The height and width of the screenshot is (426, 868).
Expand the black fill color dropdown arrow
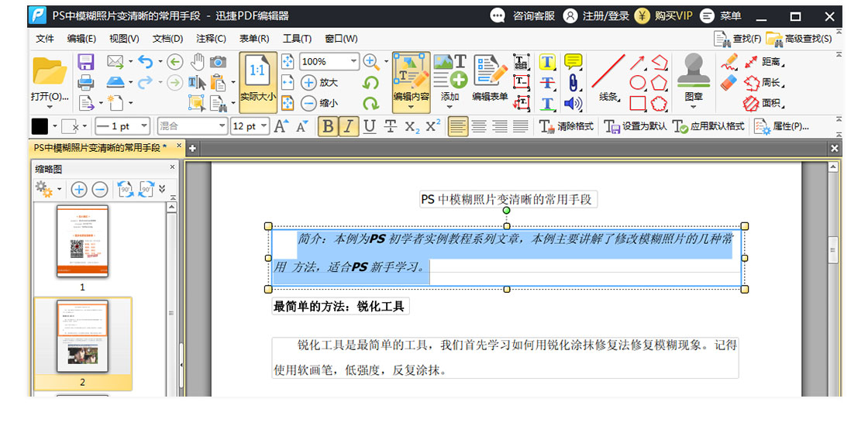[x=55, y=126]
